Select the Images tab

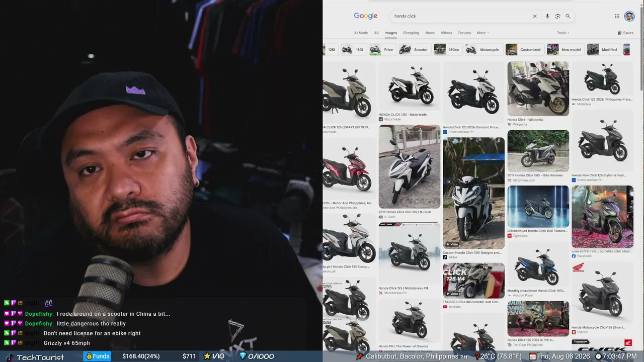pos(391,33)
